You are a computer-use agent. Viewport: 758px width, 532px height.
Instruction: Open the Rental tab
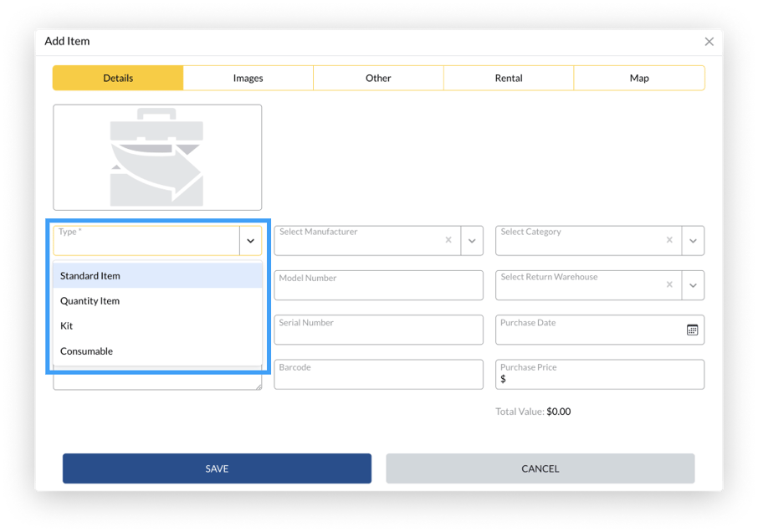(509, 78)
